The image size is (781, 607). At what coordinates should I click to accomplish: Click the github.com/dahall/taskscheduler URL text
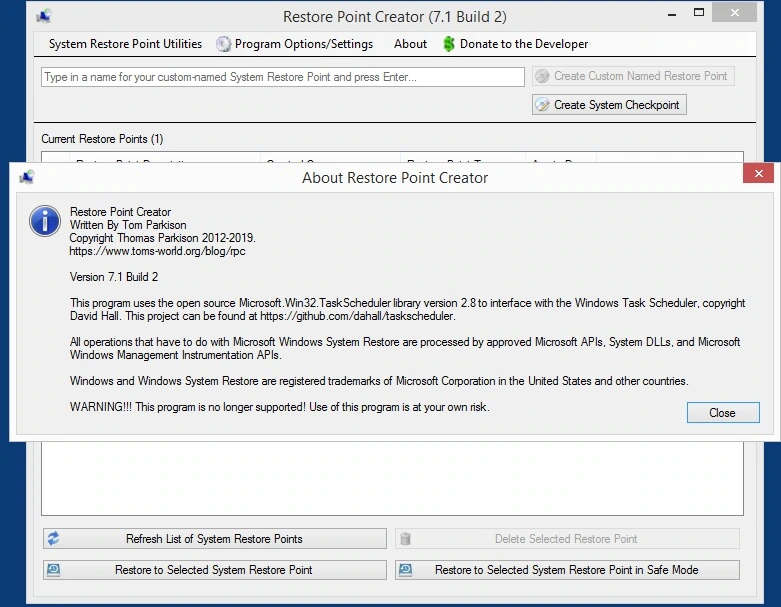coord(357,316)
